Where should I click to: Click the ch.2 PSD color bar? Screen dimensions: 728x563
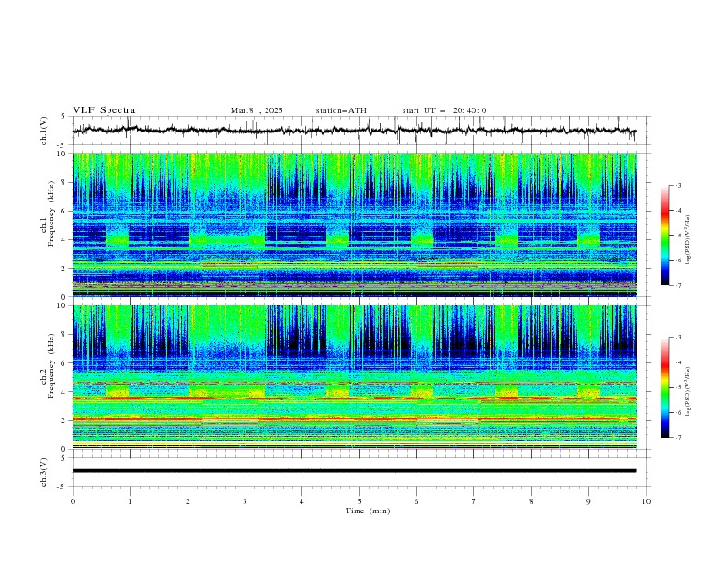pos(665,387)
